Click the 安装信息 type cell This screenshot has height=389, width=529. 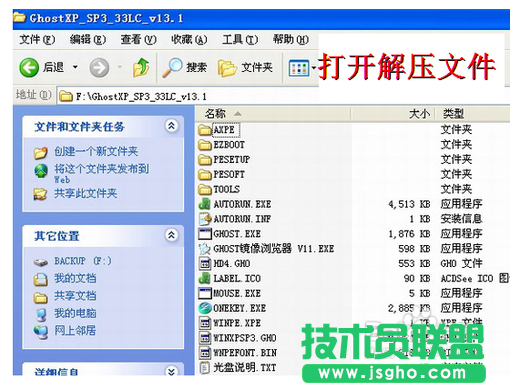click(x=462, y=219)
